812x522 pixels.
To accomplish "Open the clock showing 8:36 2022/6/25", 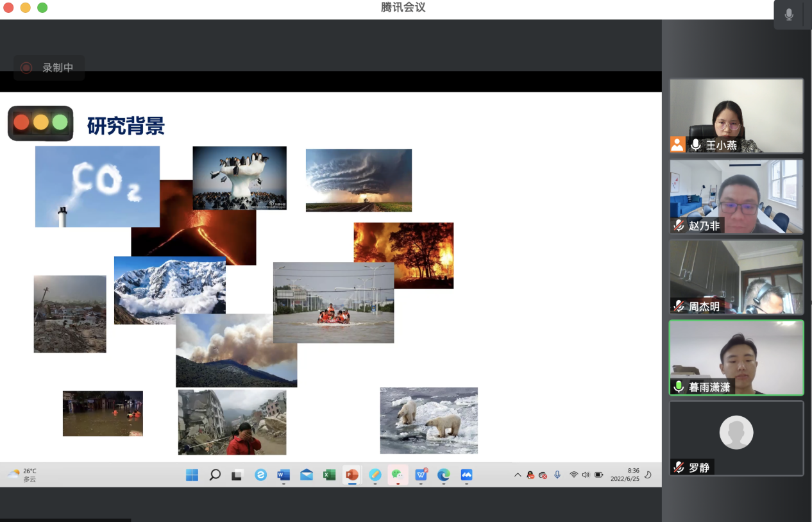I will point(625,475).
